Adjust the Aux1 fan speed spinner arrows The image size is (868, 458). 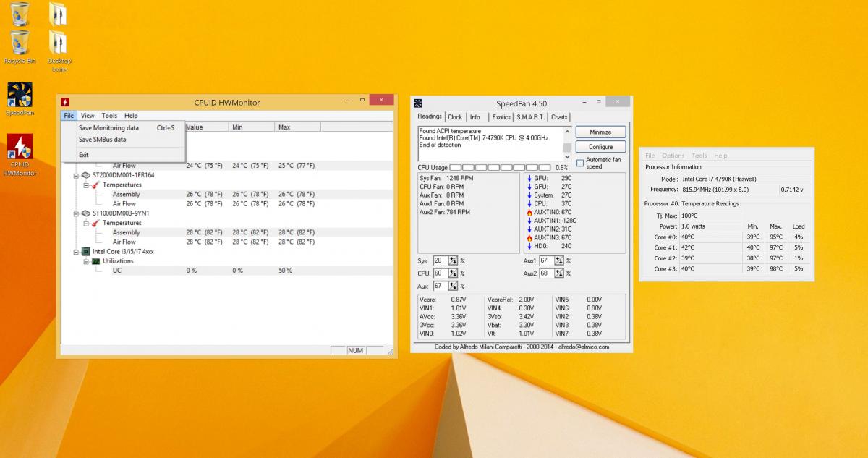tap(561, 260)
